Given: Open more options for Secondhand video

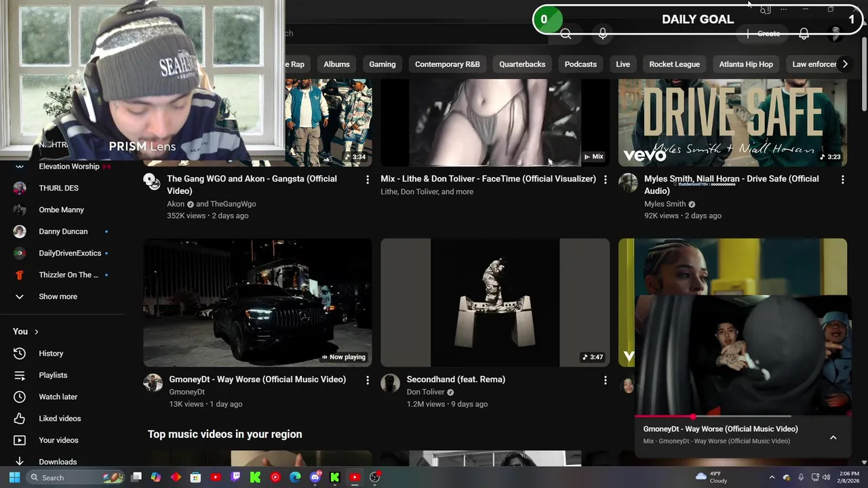Looking at the screenshot, I should click(x=605, y=380).
